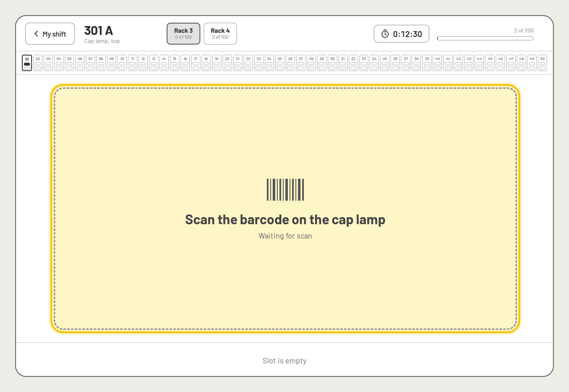
Task: Click the 'Waiting for scan' text
Action: pyautogui.click(x=285, y=236)
